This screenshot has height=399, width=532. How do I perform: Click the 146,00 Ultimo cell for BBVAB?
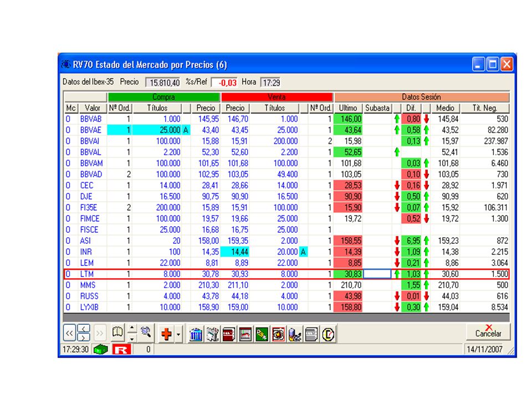348,119
